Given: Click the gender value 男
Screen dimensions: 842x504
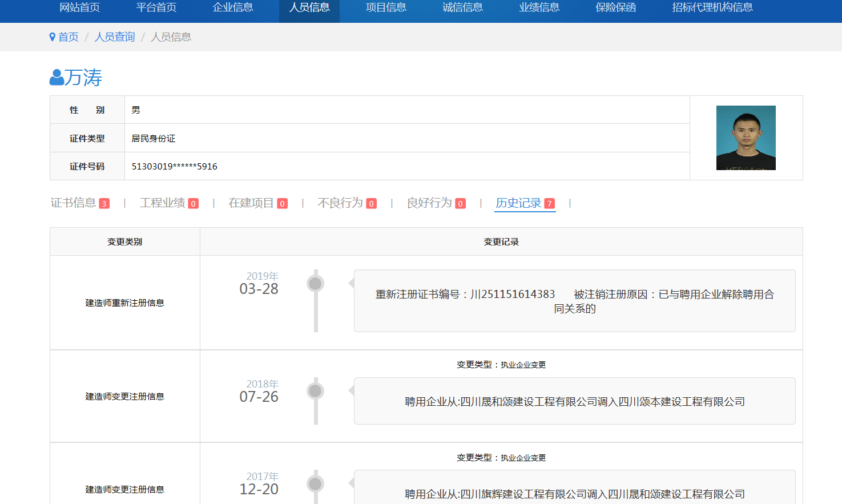Looking at the screenshot, I should point(136,110).
